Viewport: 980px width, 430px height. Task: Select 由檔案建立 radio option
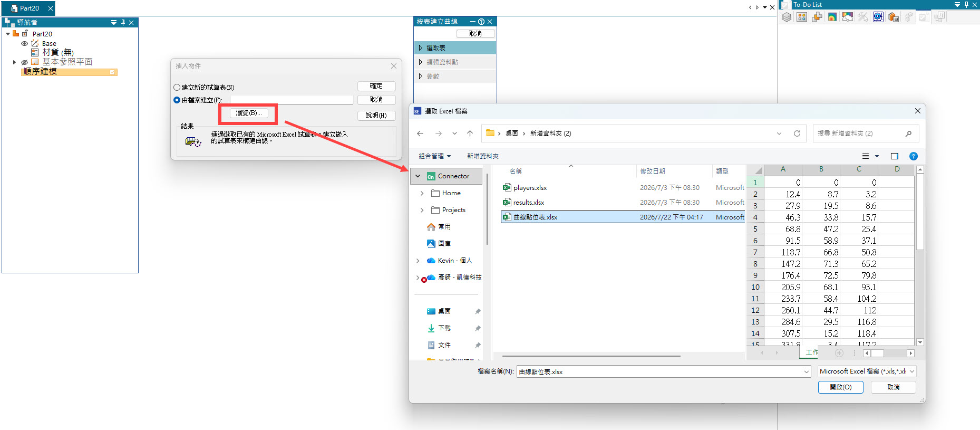pyautogui.click(x=177, y=100)
